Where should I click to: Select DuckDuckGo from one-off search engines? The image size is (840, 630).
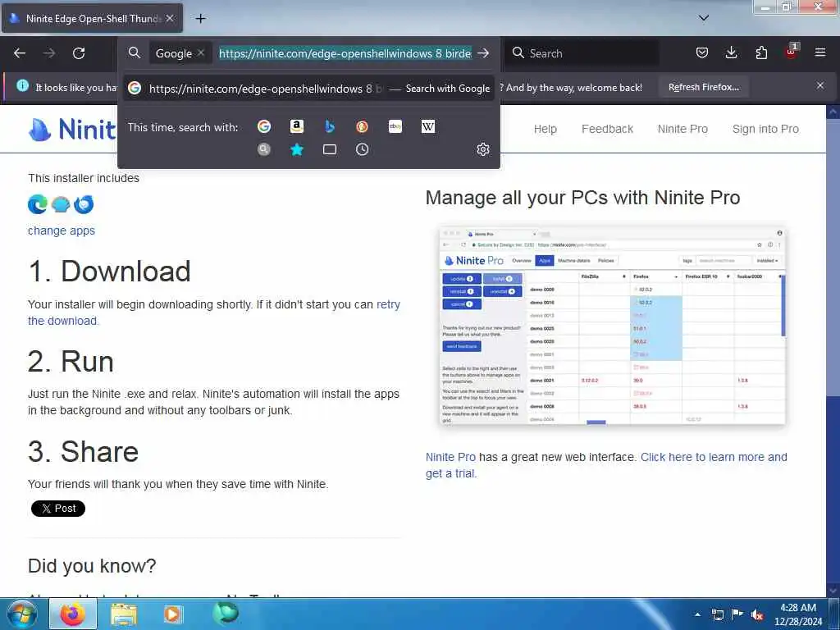362,126
